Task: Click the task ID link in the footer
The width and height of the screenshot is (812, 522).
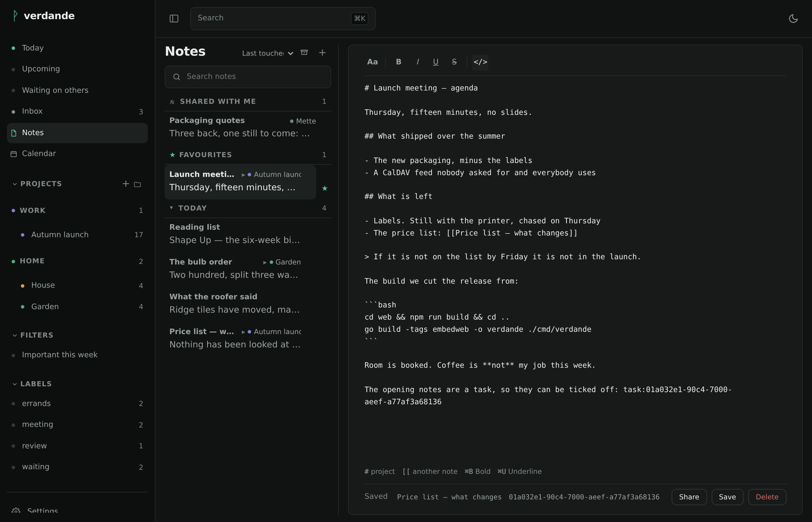Action: 584,497
